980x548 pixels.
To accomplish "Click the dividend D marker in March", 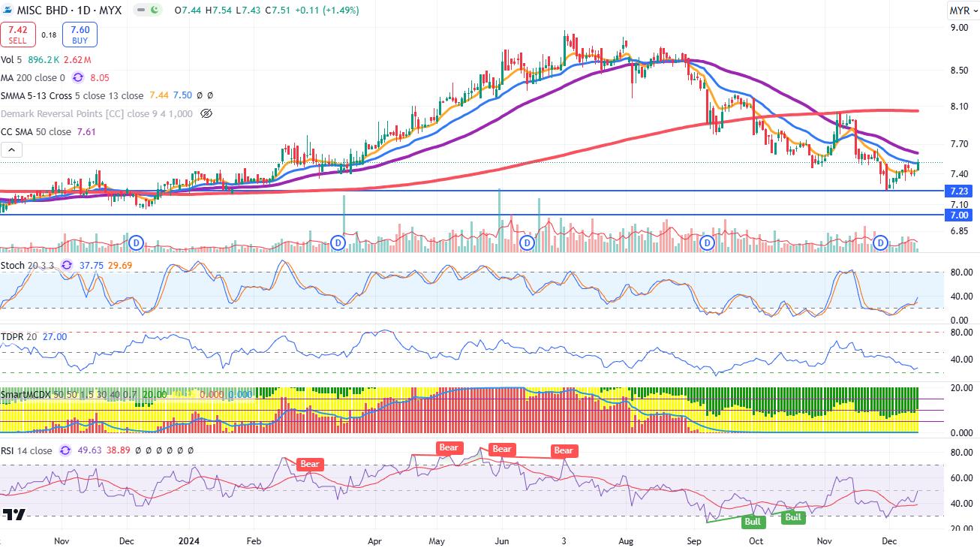I will pyautogui.click(x=338, y=242).
